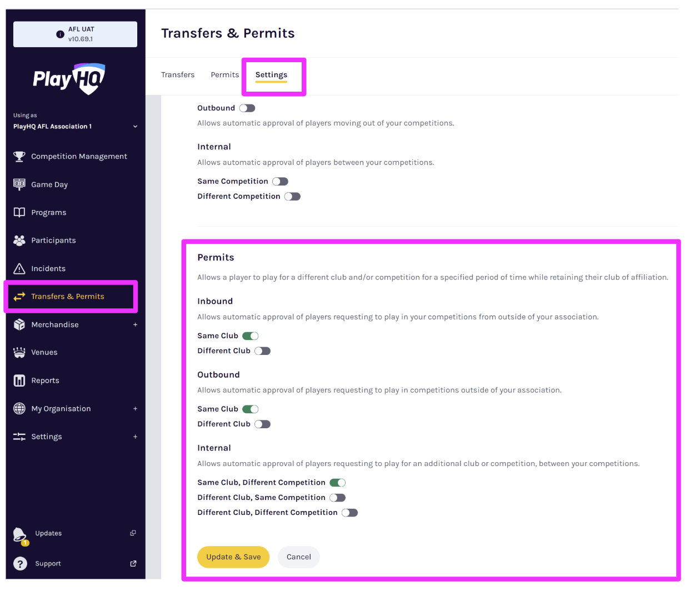
Task: Click the Venues stadium icon
Action: coord(19,352)
